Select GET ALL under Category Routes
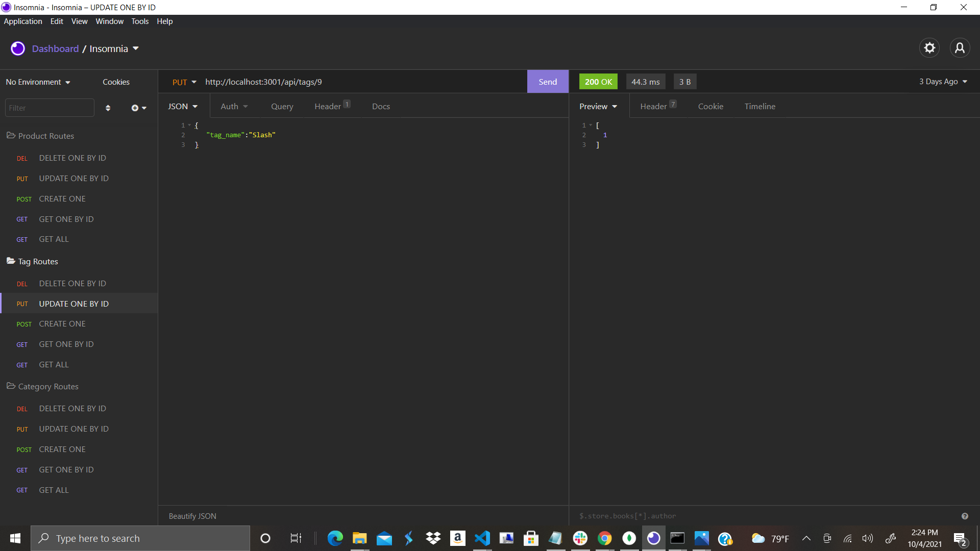The image size is (980, 551). tap(54, 490)
